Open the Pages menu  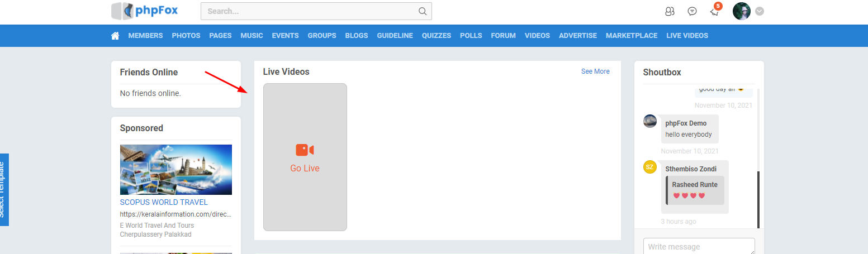(x=220, y=36)
